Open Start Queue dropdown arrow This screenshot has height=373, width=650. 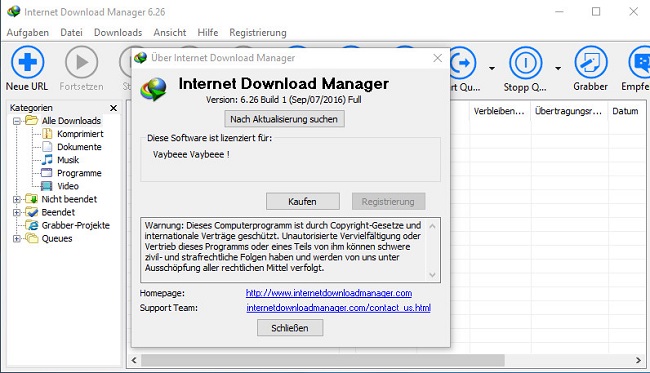point(492,68)
